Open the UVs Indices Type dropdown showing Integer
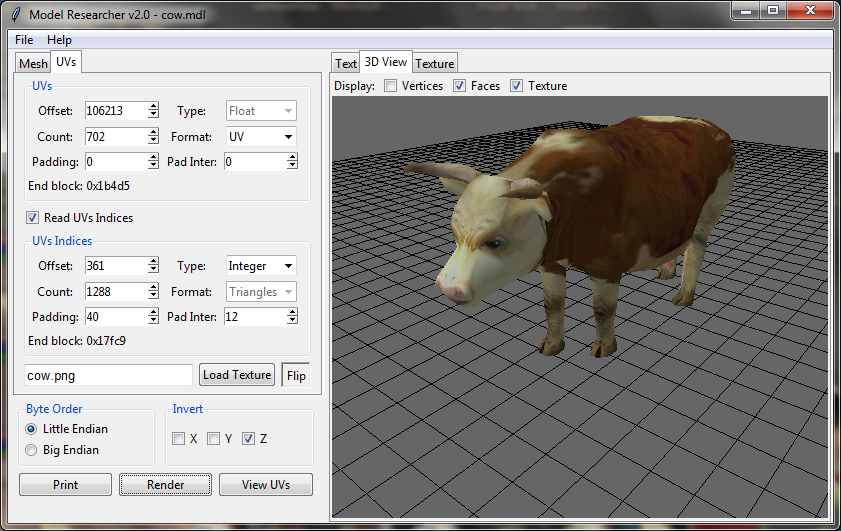The width and height of the screenshot is (841, 531). tap(261, 266)
